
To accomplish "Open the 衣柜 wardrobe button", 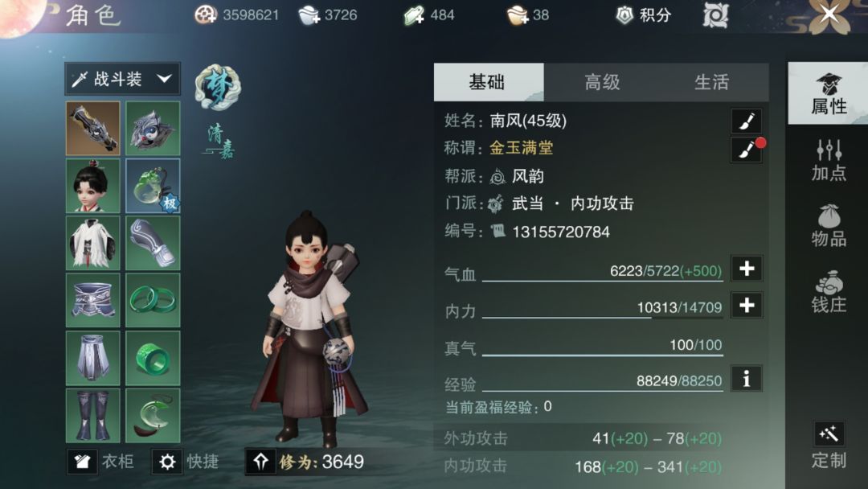I will tap(101, 462).
